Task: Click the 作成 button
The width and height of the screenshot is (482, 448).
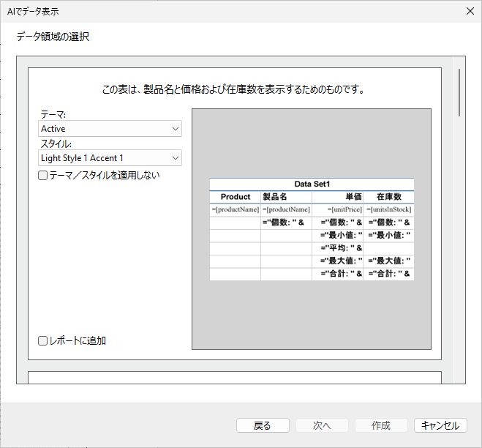Action: [x=381, y=425]
